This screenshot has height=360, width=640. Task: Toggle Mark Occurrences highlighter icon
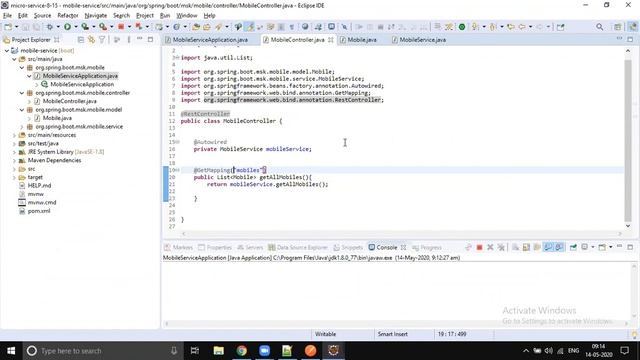pyautogui.click(x=250, y=27)
